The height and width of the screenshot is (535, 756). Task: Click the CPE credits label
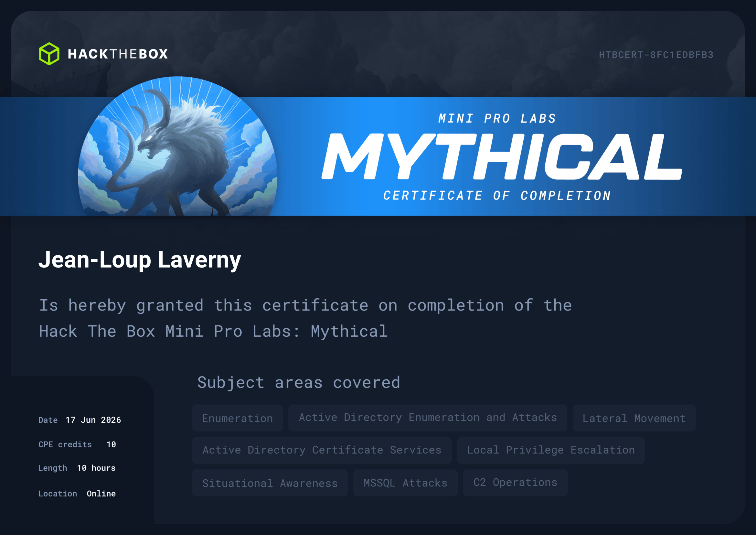tap(65, 444)
